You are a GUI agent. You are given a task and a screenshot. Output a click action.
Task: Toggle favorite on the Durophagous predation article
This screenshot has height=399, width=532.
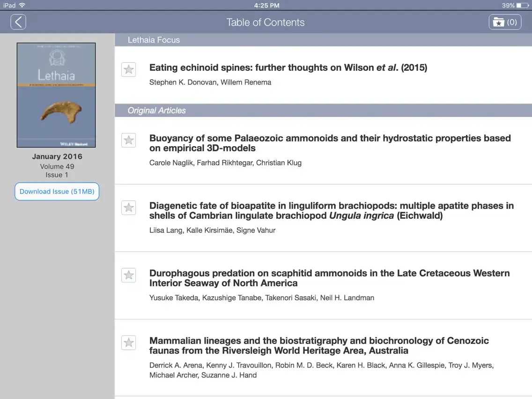tap(128, 275)
